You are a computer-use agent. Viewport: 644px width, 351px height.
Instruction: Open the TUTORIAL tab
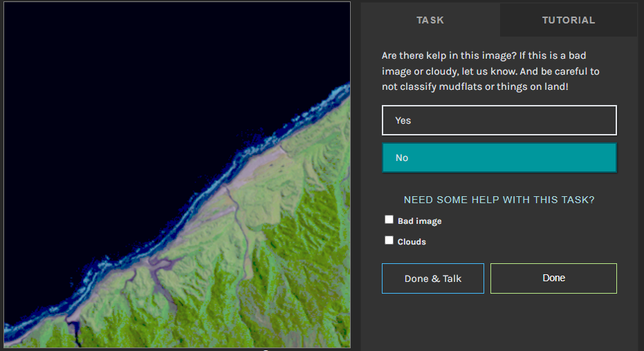coord(569,20)
